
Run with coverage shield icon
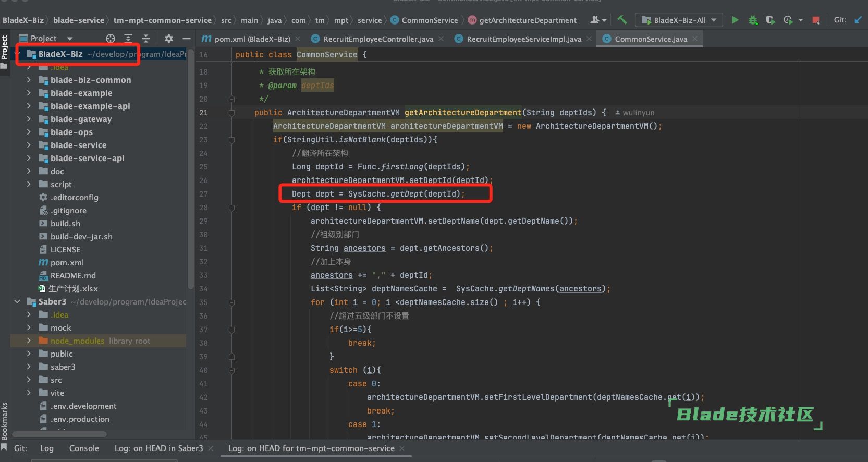(x=770, y=20)
